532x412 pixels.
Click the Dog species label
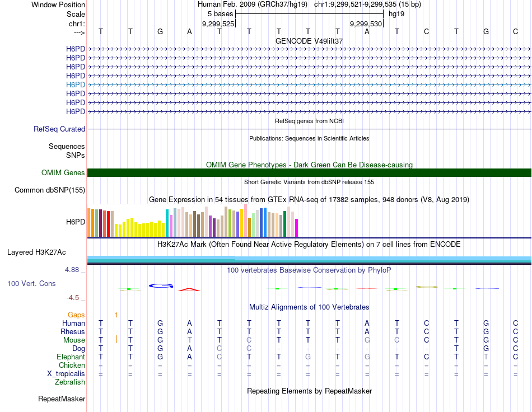tap(78, 349)
